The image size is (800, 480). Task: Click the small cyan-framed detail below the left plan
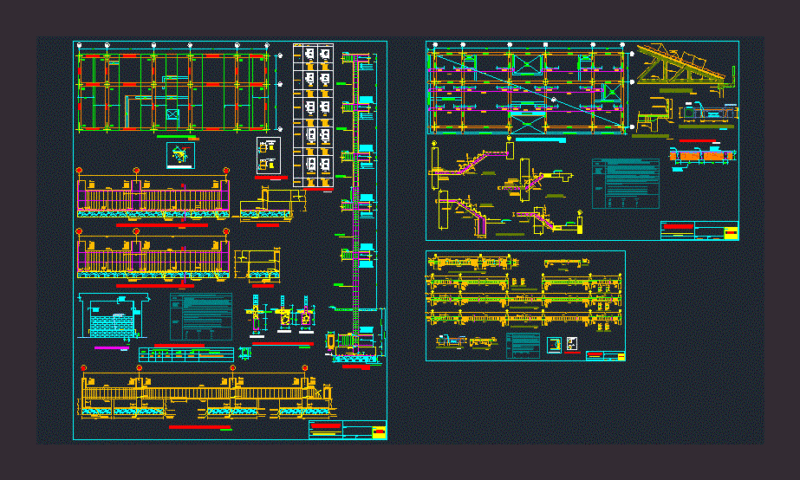click(181, 155)
